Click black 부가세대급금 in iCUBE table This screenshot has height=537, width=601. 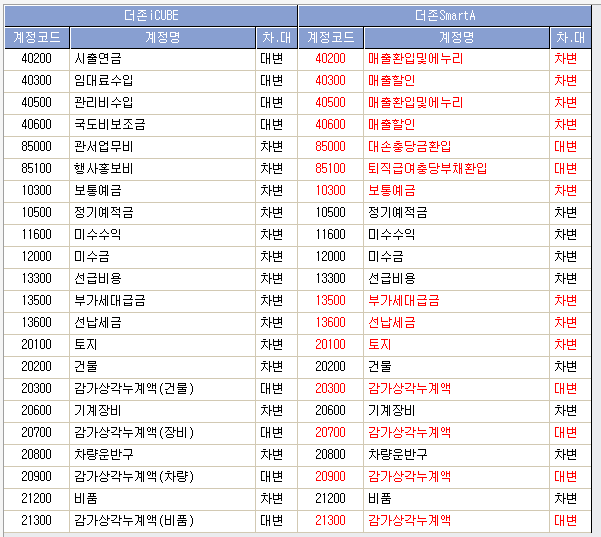pos(163,301)
